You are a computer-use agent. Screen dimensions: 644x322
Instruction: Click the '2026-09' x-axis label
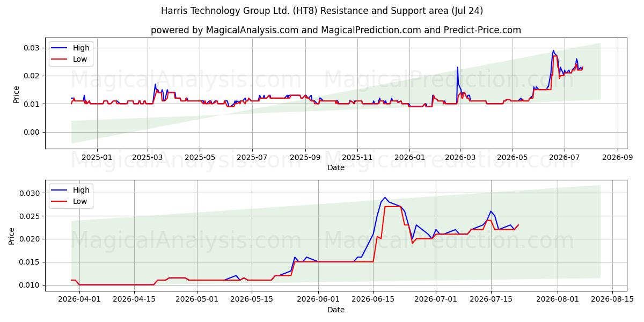(x=618, y=158)
